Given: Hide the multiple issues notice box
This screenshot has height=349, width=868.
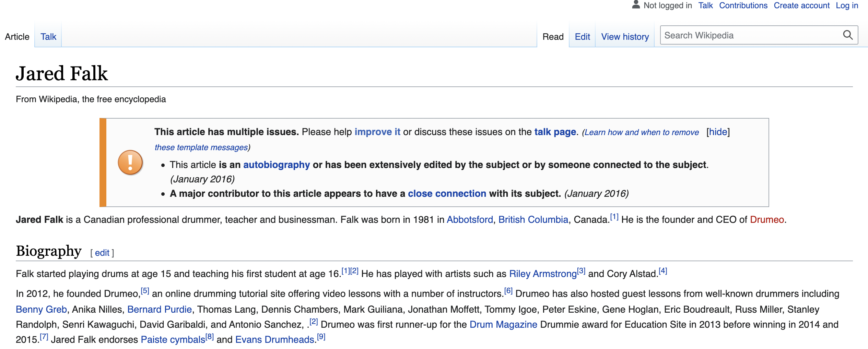Looking at the screenshot, I should (718, 132).
